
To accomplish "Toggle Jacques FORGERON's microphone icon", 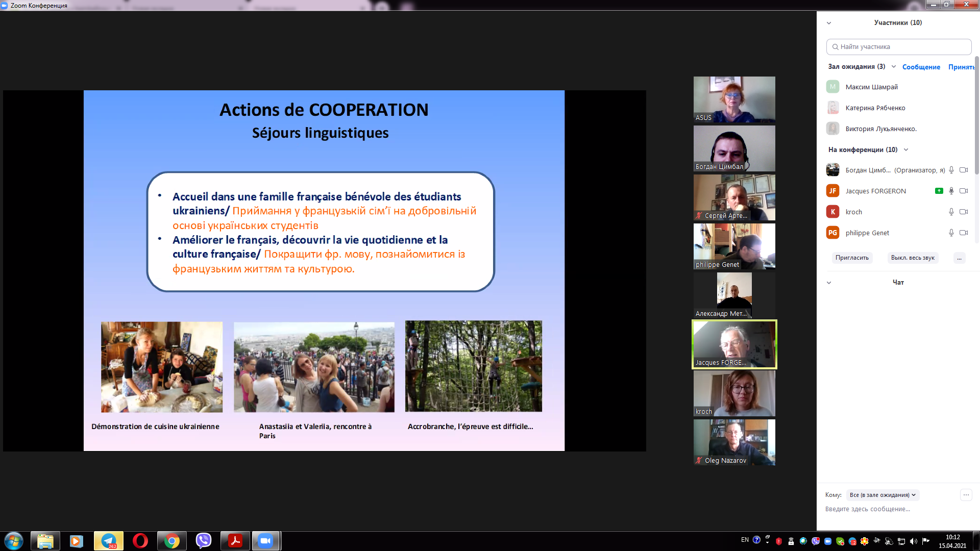I will click(x=951, y=191).
